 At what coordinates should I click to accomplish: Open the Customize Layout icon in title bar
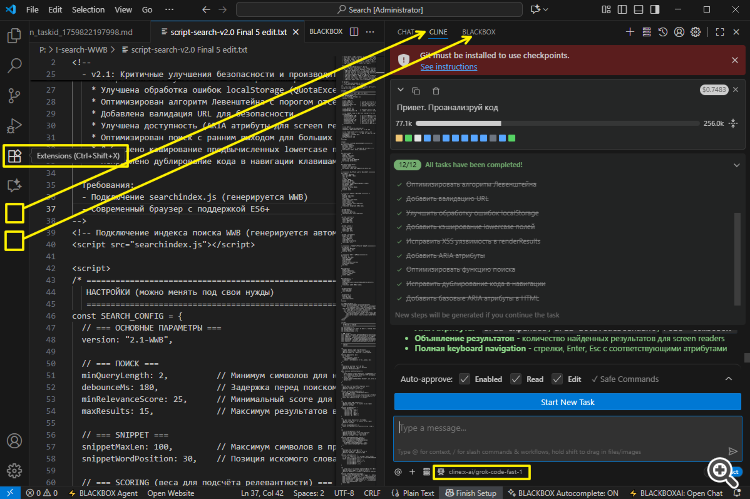(606, 10)
